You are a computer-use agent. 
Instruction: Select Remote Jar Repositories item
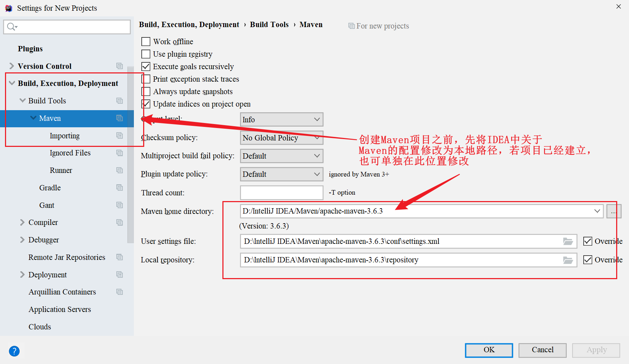coord(67,257)
